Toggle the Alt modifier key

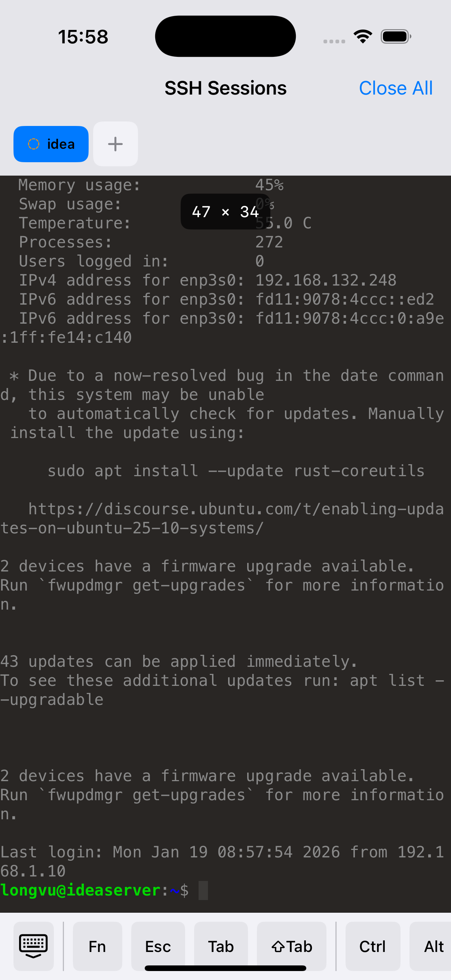(x=433, y=946)
